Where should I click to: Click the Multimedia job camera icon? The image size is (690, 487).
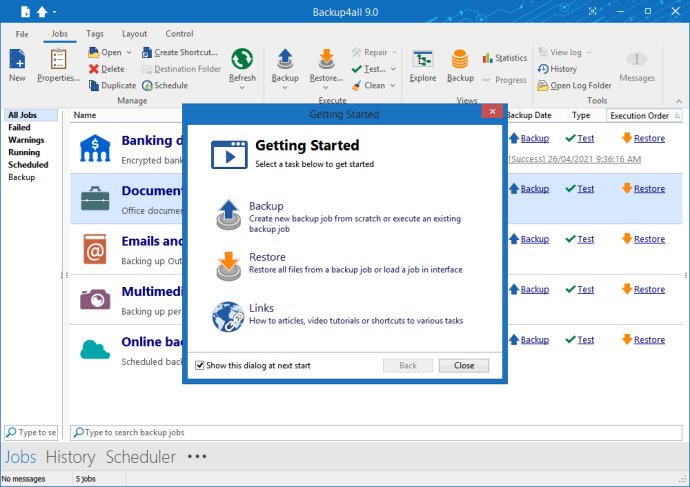pyautogui.click(x=95, y=299)
